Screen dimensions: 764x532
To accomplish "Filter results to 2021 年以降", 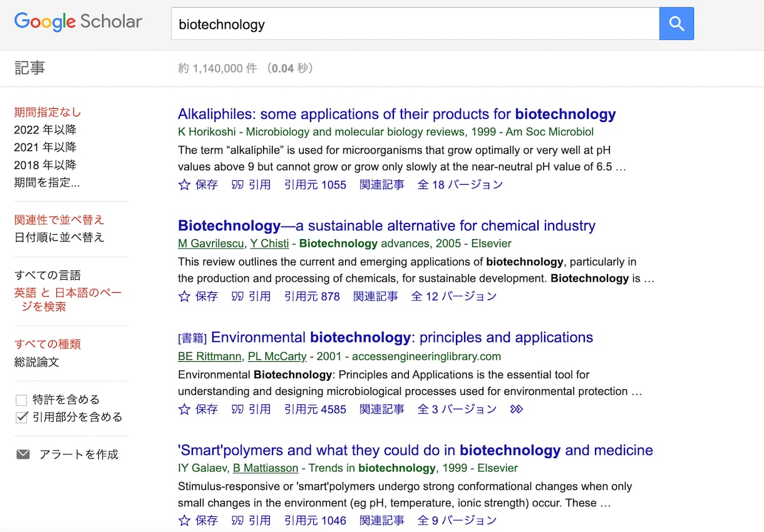I will tap(45, 148).
